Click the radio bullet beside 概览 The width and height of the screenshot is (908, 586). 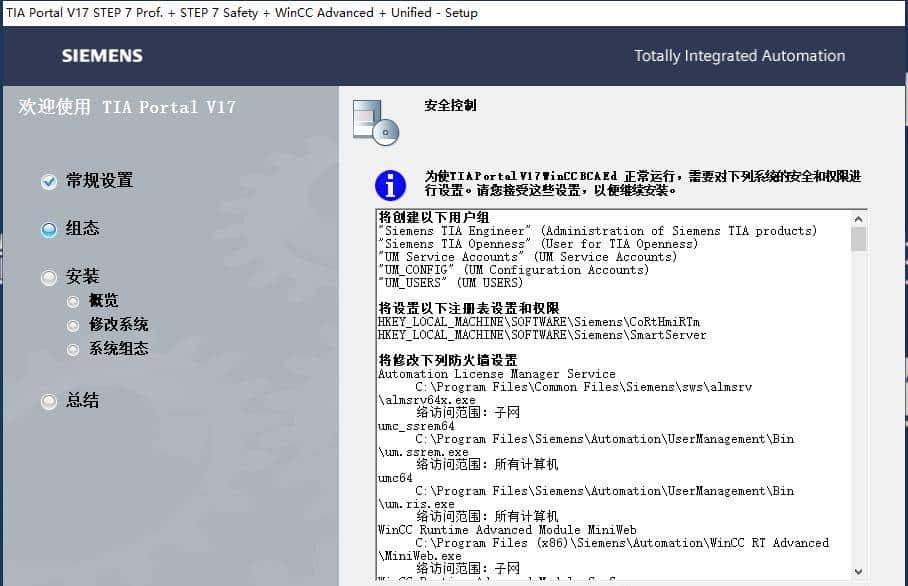(x=73, y=300)
